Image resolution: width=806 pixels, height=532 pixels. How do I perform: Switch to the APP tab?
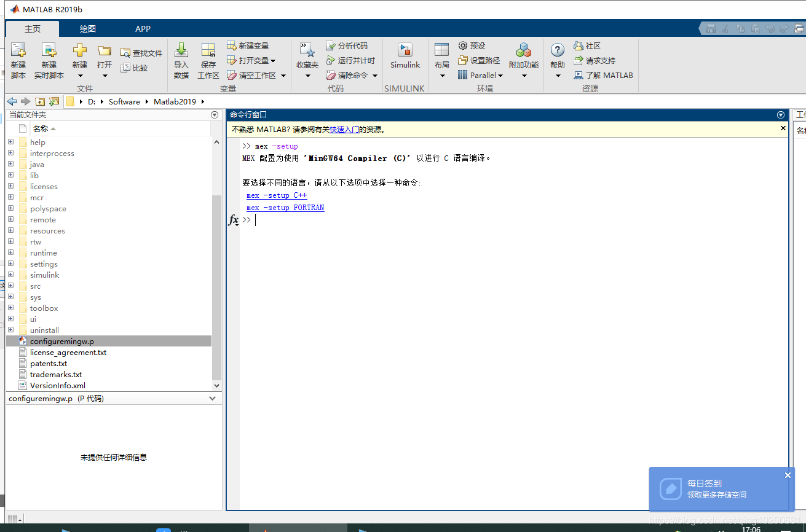(x=143, y=29)
